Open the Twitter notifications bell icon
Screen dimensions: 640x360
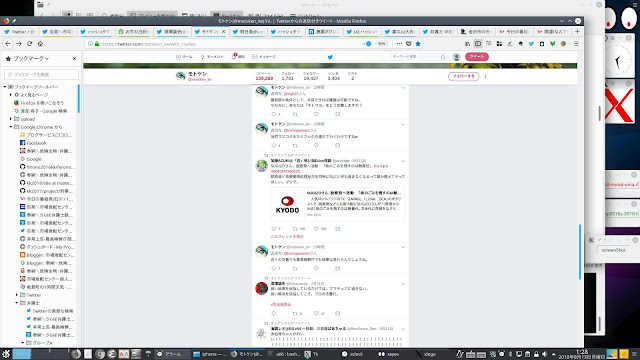[x=234, y=56]
